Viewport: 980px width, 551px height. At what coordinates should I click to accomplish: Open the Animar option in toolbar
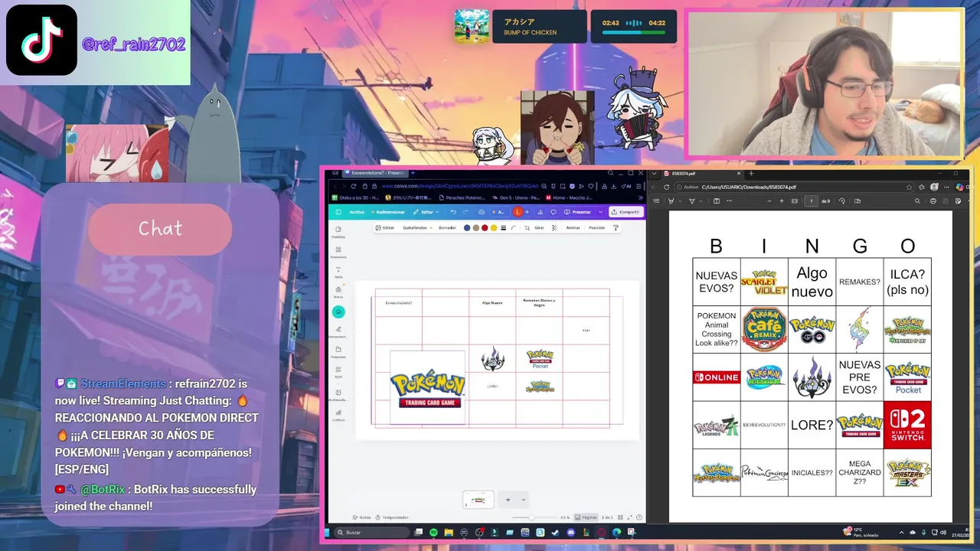[x=573, y=228]
